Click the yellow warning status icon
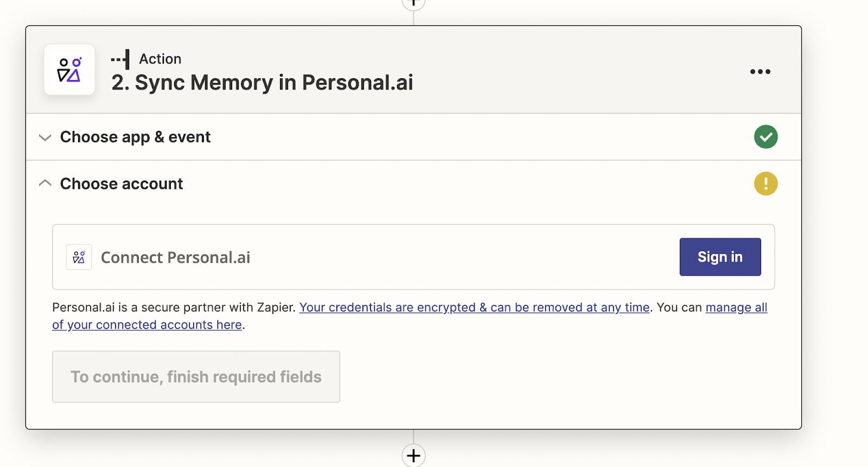This screenshot has height=467, width=868. coord(765,184)
